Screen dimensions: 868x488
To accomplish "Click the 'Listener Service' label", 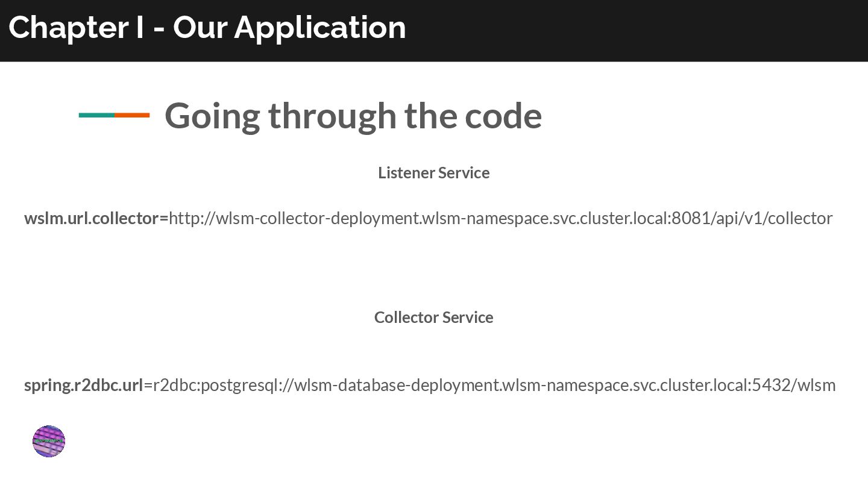I will point(433,173).
